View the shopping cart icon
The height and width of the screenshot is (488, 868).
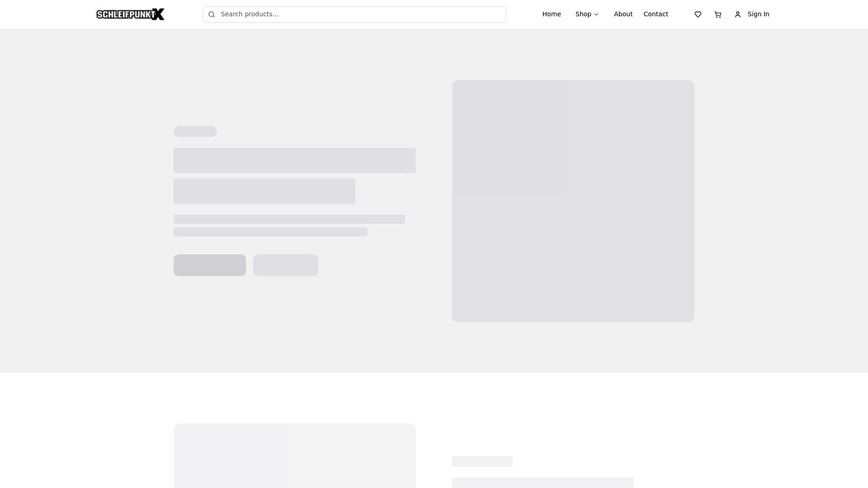[x=718, y=14]
